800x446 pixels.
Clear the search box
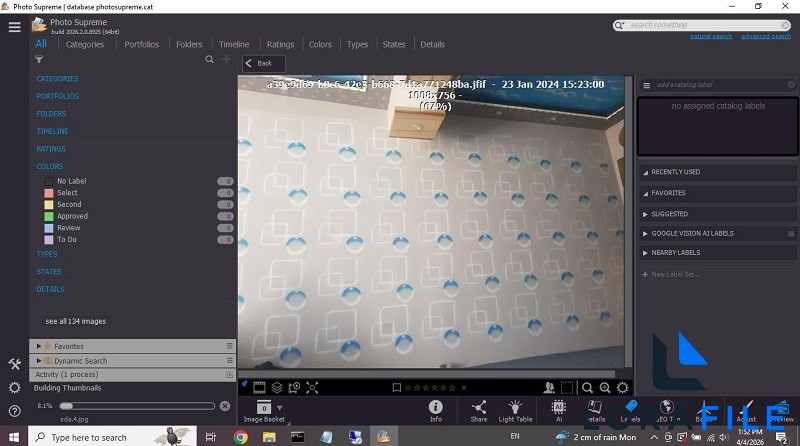[x=785, y=25]
